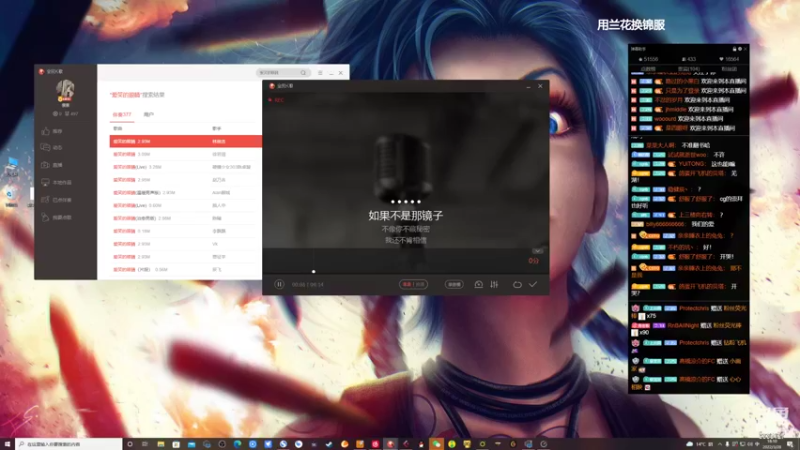Screen dimensions: 800x450
Task: Open the active red K歌 icon on taskbar
Action: coord(390,444)
